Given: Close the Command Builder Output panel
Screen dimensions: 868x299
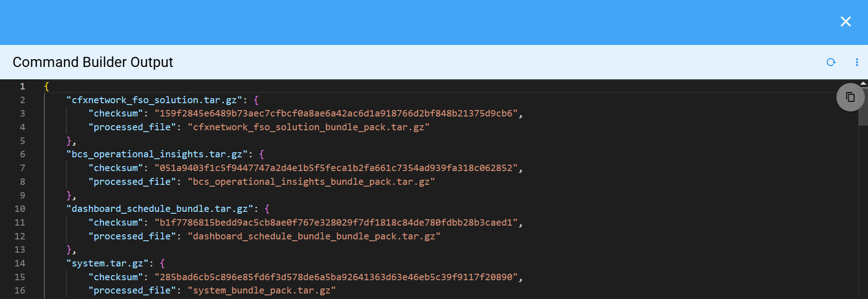Looking at the screenshot, I should [846, 21].
